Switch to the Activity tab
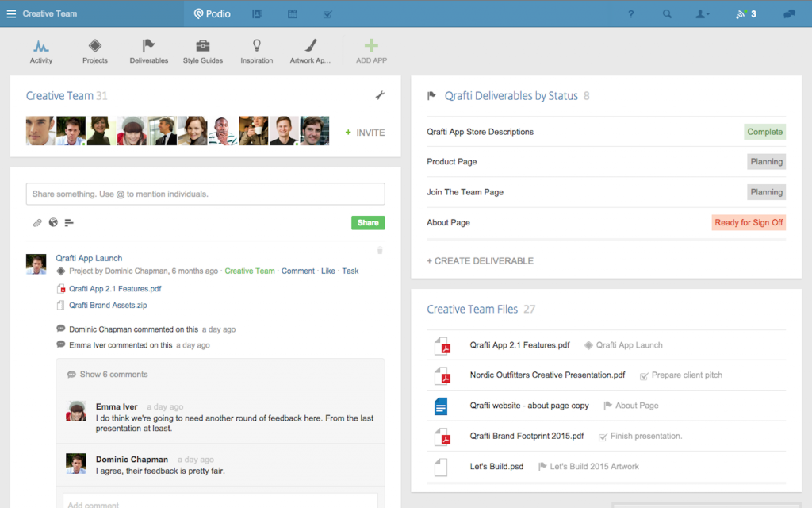 coord(41,49)
